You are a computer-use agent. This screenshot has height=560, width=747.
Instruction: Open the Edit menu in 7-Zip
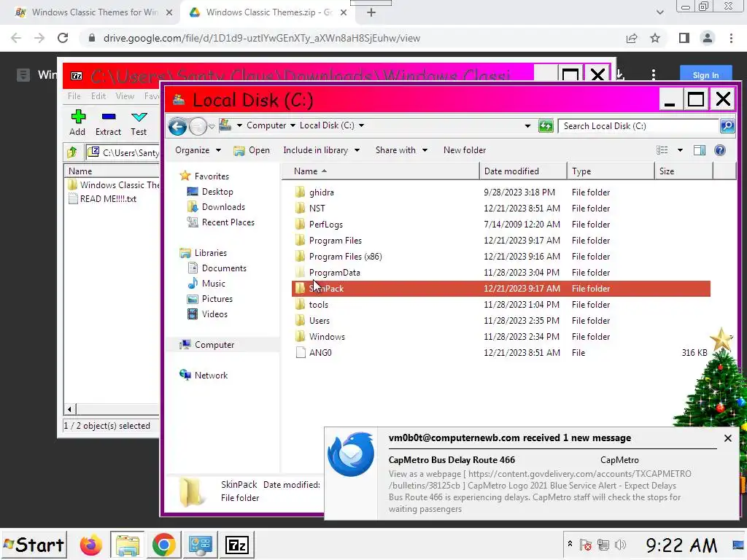tap(98, 96)
